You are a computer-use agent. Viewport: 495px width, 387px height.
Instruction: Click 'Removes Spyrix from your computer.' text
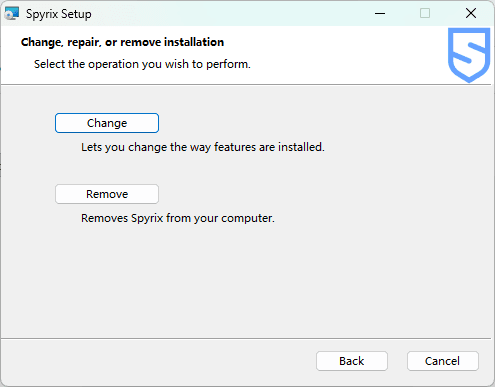click(x=178, y=218)
